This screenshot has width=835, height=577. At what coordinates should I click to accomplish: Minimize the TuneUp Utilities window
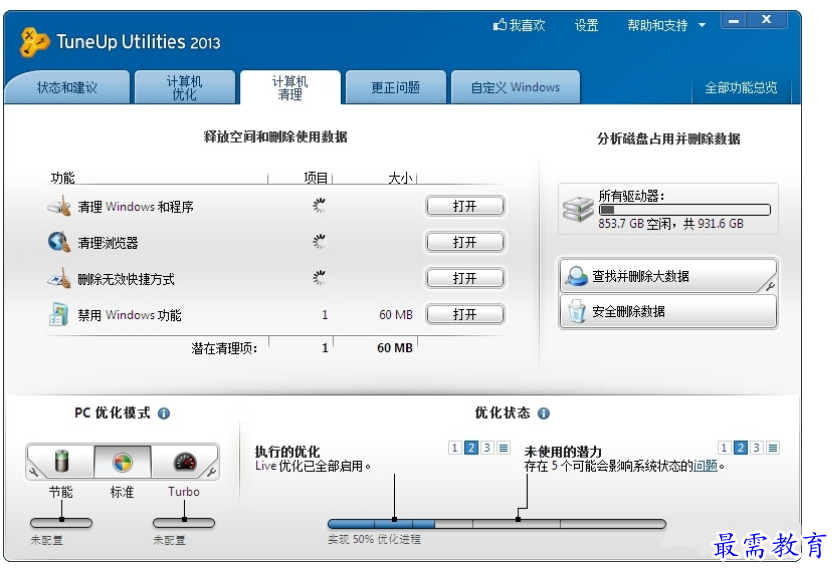pyautogui.click(x=734, y=20)
